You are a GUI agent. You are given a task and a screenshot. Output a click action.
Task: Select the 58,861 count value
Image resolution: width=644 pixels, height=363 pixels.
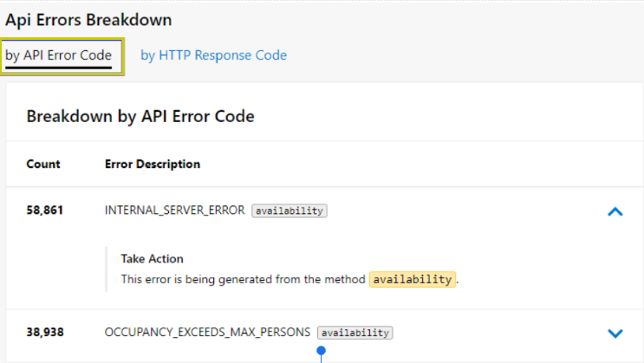pos(45,211)
